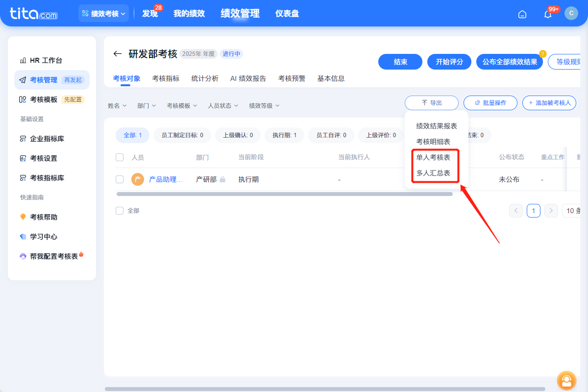Screen dimensions: 588x392
Task: Toggle the select-all checkbox in table header
Action: (x=120, y=157)
